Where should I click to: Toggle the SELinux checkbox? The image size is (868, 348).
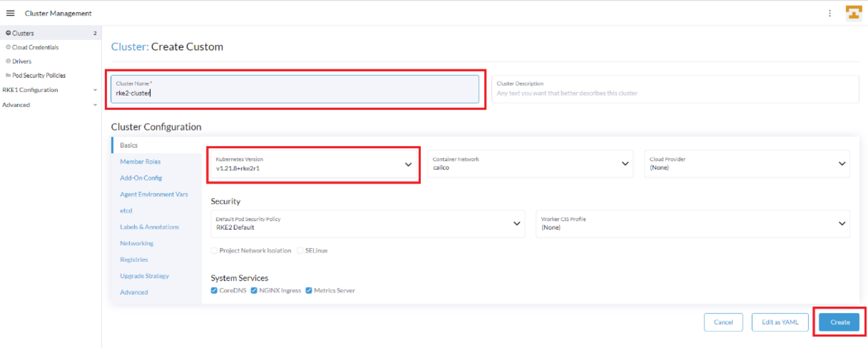[300, 251]
